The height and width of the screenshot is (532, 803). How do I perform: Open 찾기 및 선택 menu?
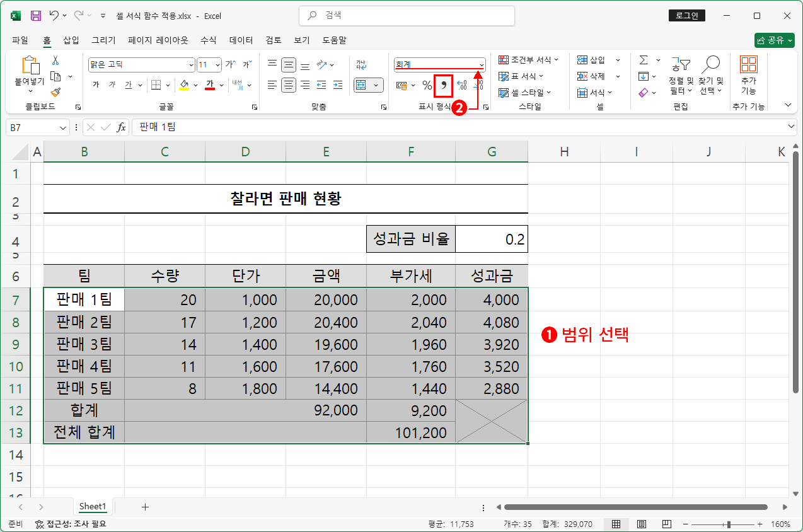[710, 76]
